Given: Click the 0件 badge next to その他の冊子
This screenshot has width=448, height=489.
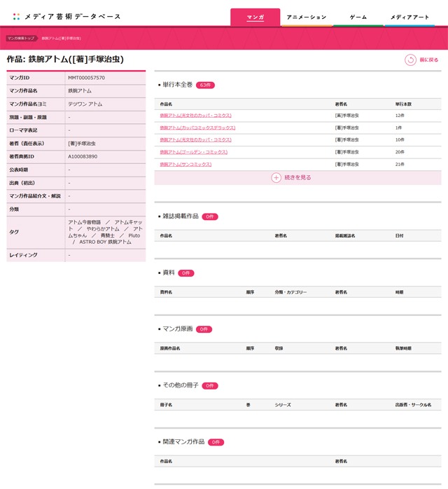Looking at the screenshot, I should tap(210, 385).
